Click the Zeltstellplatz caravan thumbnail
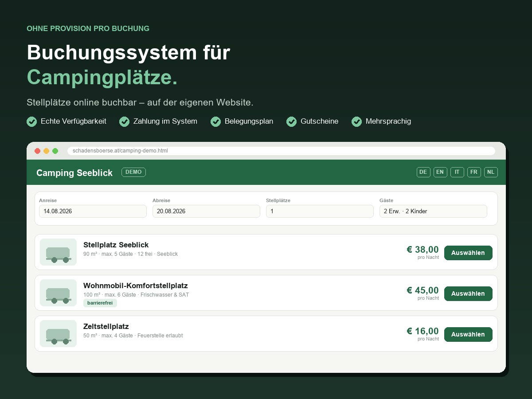Screen dimensions: 532x399 (58, 334)
